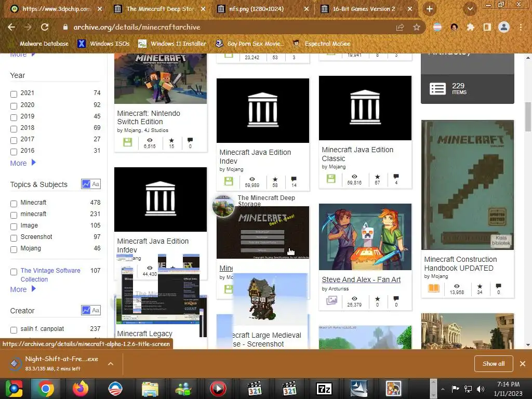Click the list view icon beside 229 ITEMS
Viewport: 532px width, 399px height.
pyautogui.click(x=437, y=89)
